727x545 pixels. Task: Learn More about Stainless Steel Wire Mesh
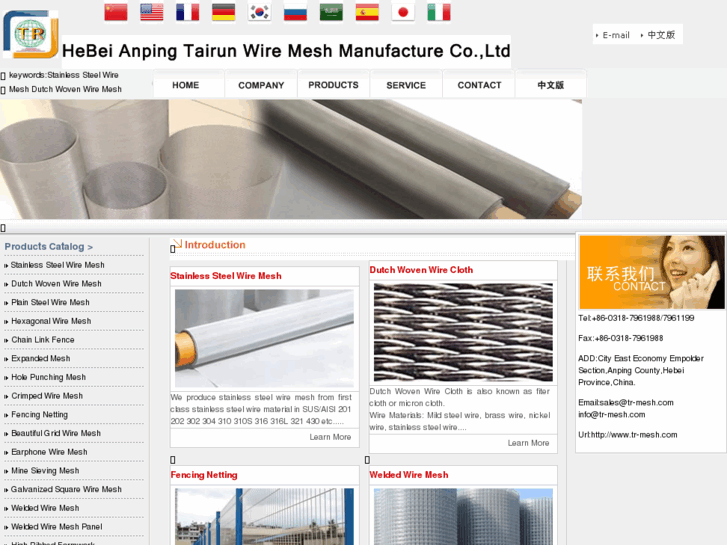click(330, 437)
